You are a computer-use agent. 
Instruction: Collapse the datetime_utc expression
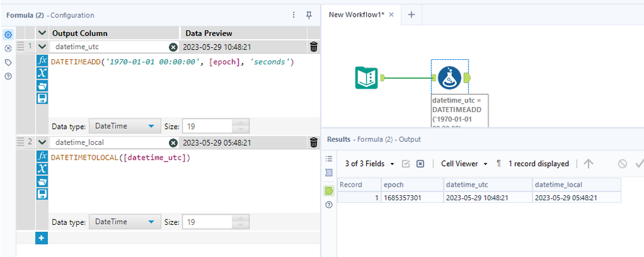(42, 47)
